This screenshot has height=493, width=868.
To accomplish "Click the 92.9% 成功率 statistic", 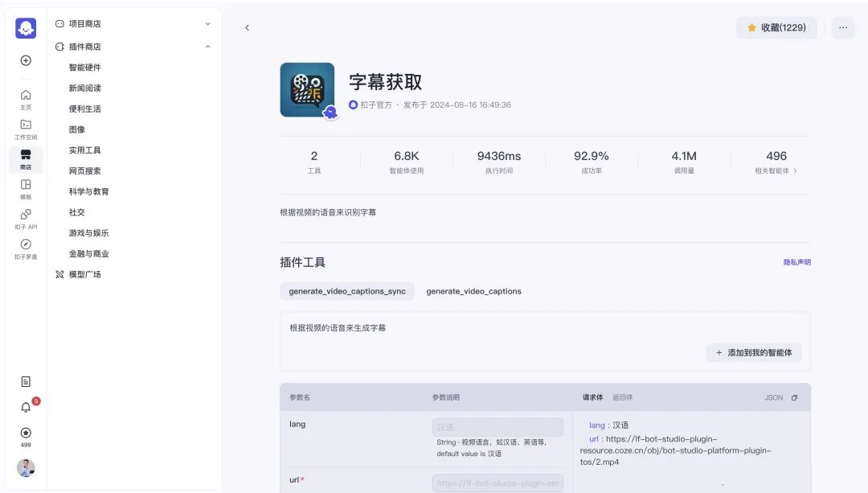I will [x=592, y=162].
